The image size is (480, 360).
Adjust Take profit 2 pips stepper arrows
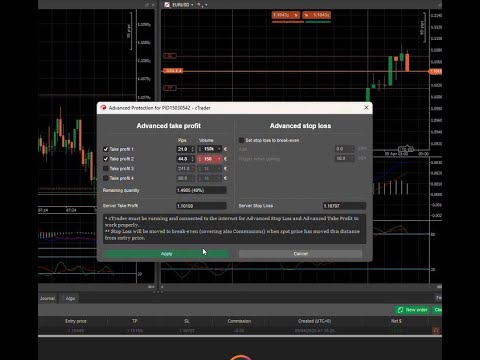(193, 159)
